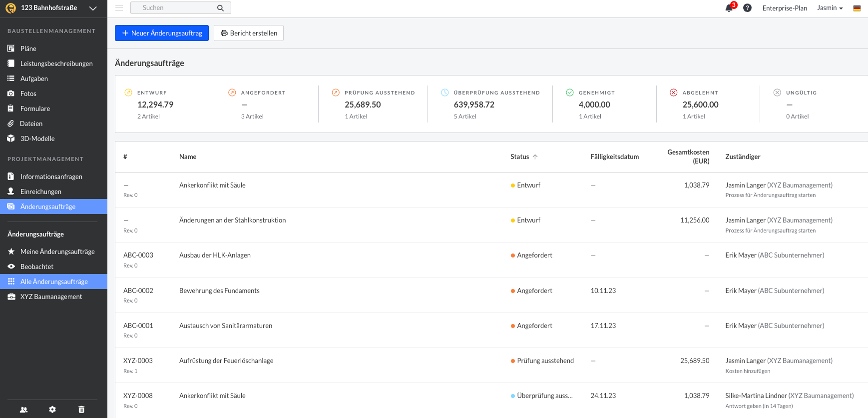Sort by Name column header
Screen dimensions: 868x418
point(188,156)
